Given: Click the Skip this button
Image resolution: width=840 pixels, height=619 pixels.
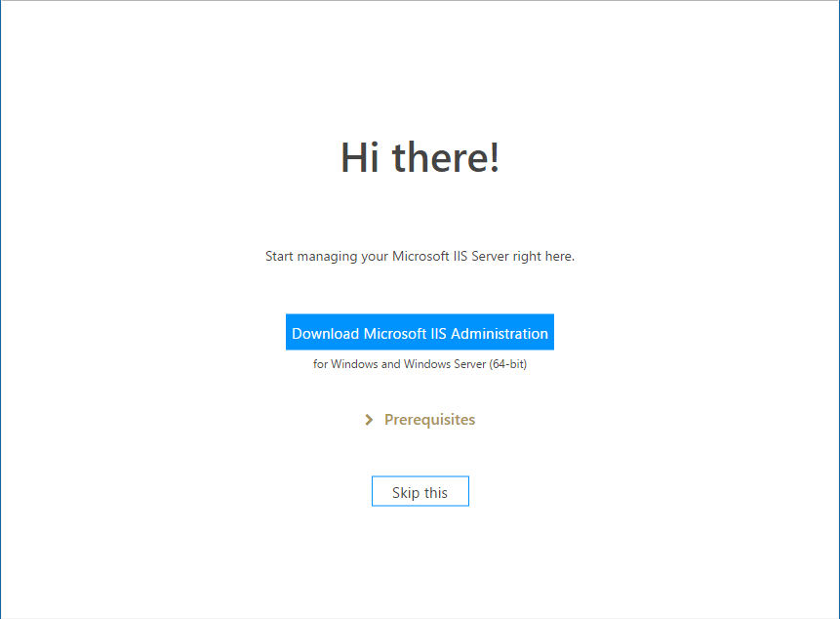Looking at the screenshot, I should tap(420, 491).
